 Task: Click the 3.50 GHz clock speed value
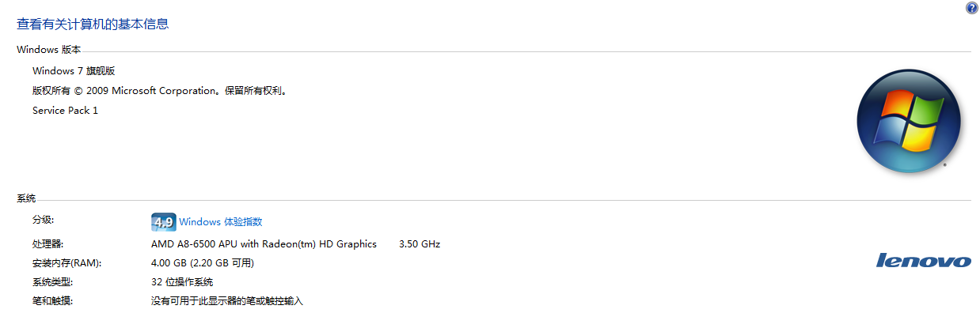pyautogui.click(x=420, y=244)
